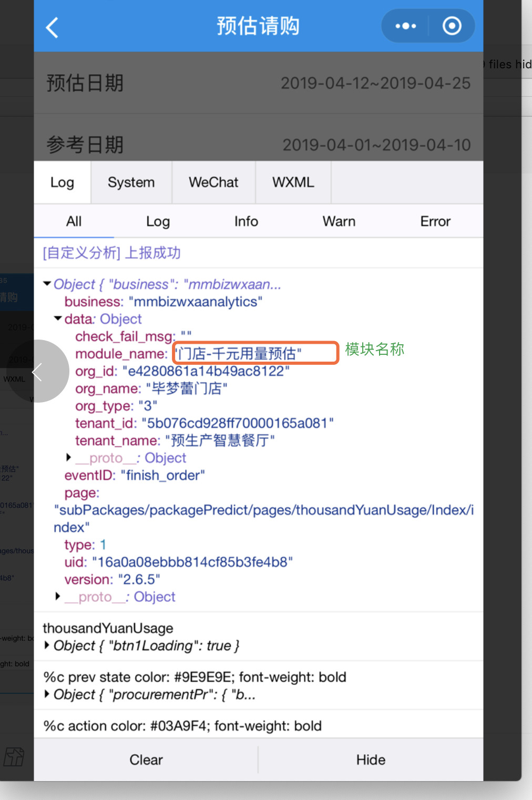
Task: Click the uid value line
Action: (x=179, y=562)
